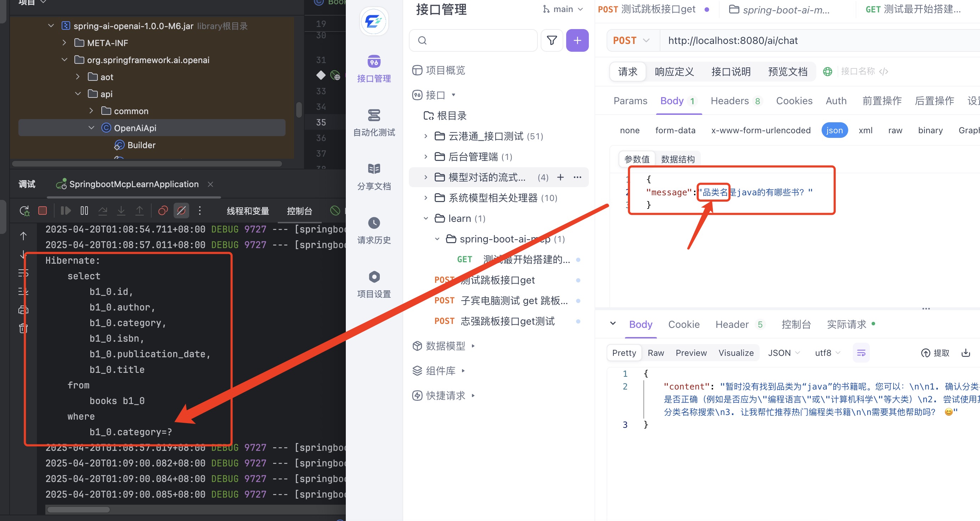Open POST method dropdown

(631, 40)
